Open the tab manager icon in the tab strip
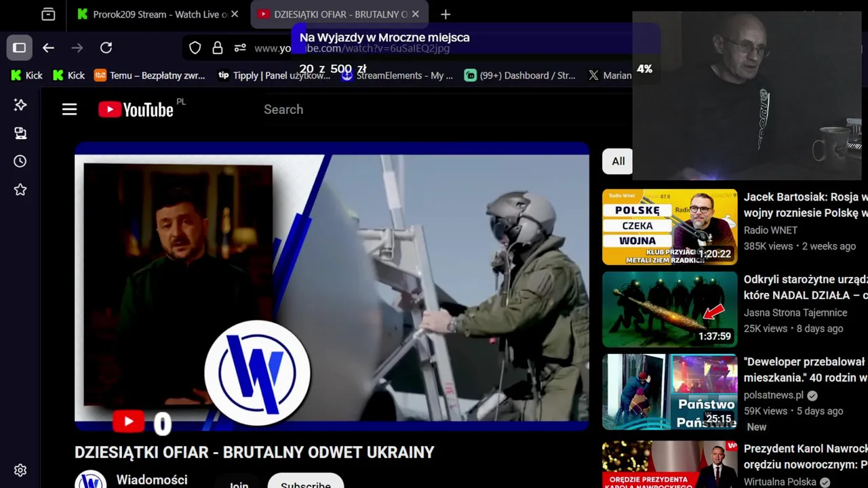This screenshot has width=868, height=488. [x=48, y=14]
